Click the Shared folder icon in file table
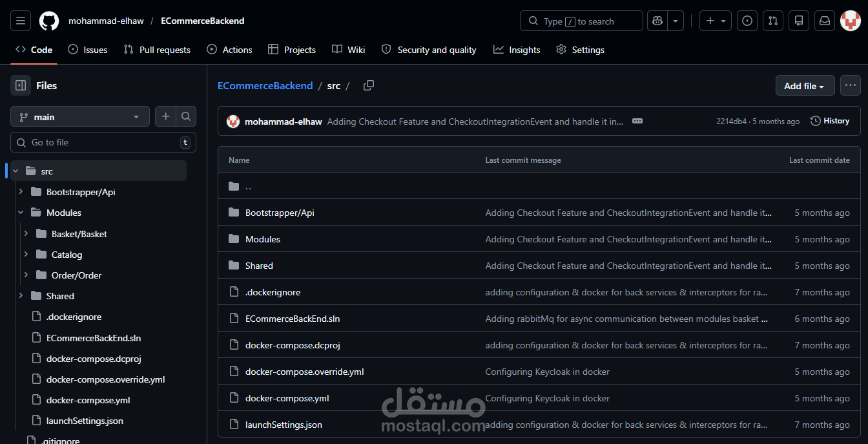 click(x=234, y=266)
